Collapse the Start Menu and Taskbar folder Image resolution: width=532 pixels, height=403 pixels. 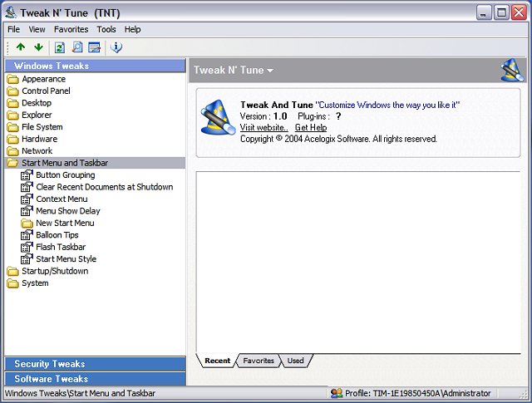click(64, 163)
